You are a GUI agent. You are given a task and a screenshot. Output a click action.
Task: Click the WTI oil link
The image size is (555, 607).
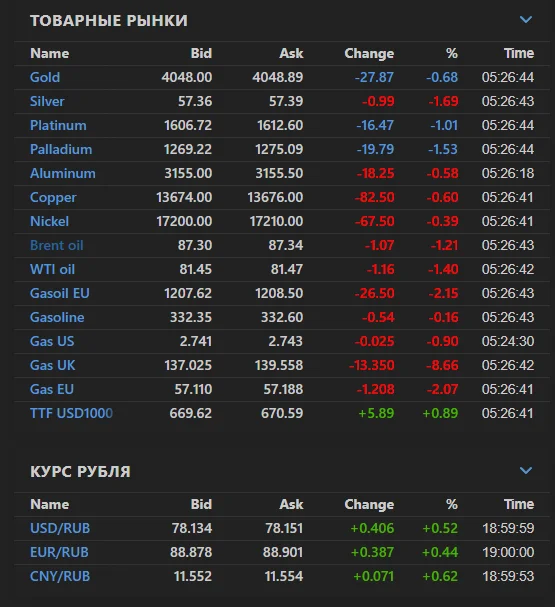[52, 269]
